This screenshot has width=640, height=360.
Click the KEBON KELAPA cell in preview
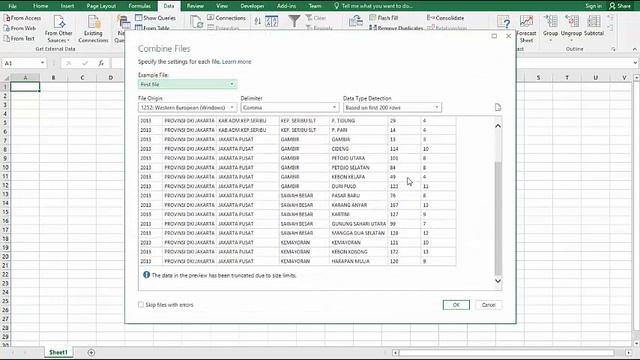(x=358, y=177)
